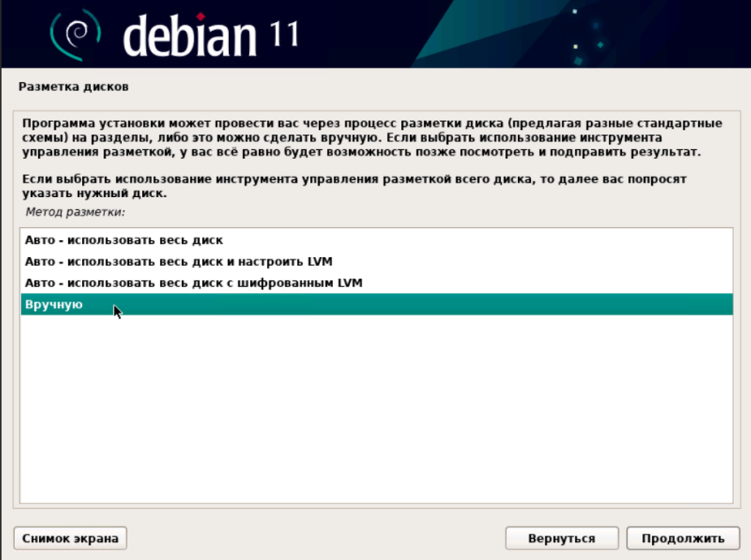Select the highlighted 'Вручную' entry

tap(376, 305)
